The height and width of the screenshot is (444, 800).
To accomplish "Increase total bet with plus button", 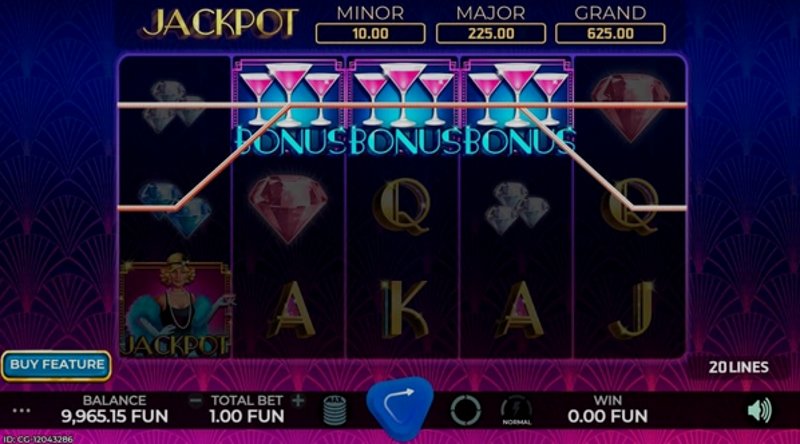I will tap(298, 401).
